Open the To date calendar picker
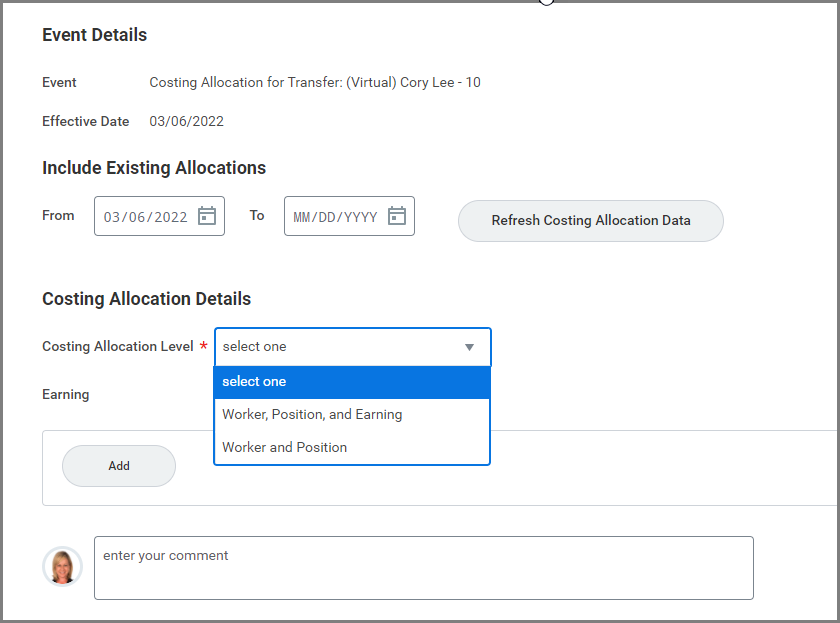 [397, 216]
